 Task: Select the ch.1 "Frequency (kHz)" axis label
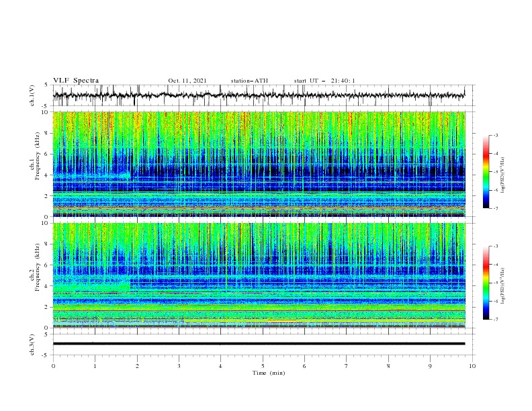coord(38,156)
